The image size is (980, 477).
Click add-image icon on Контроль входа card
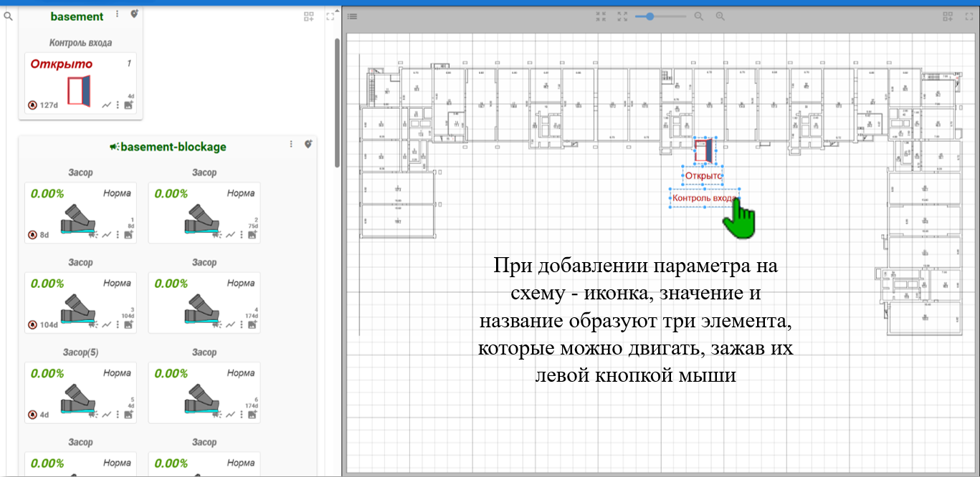click(129, 105)
